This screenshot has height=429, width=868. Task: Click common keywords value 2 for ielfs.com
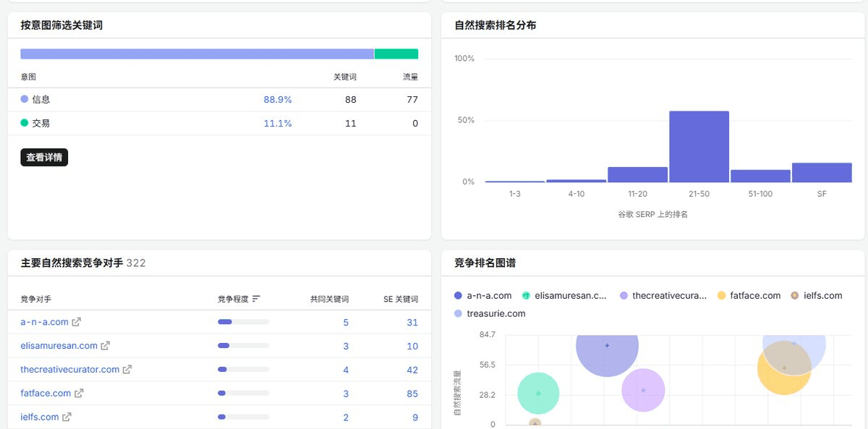pos(346,417)
